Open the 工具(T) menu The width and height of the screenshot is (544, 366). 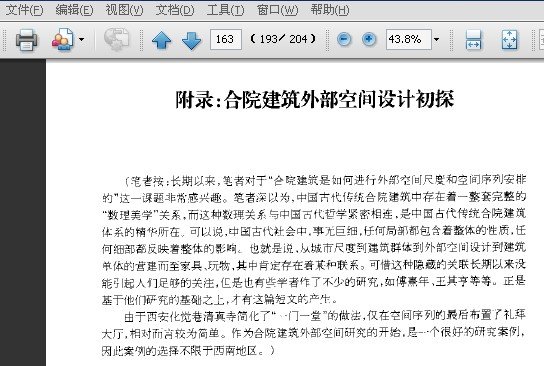click(226, 10)
